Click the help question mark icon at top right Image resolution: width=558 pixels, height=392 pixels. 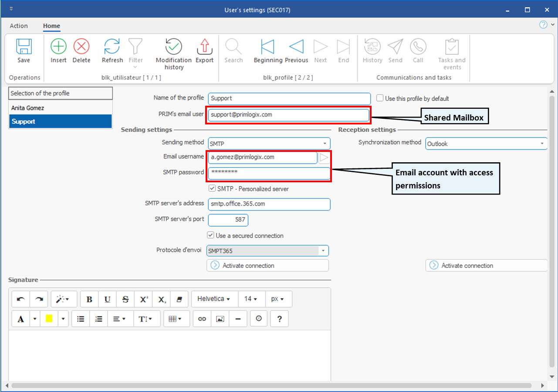tap(543, 25)
